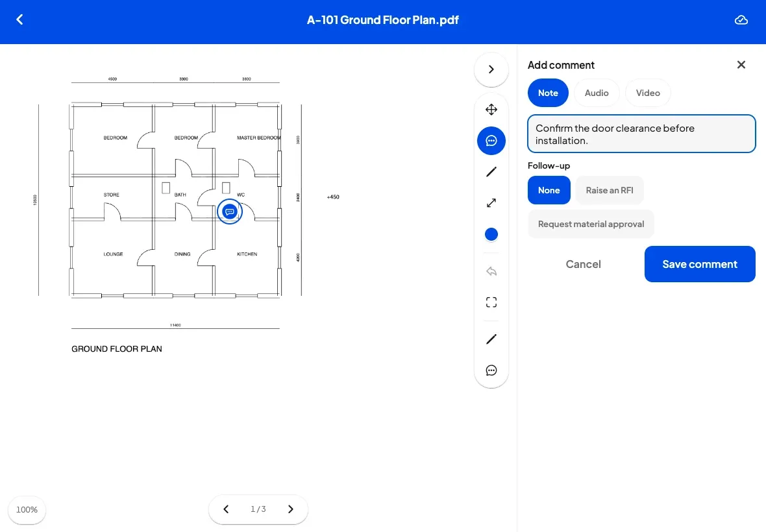
Task: Fit the drawing to the screen
Action: (491, 302)
